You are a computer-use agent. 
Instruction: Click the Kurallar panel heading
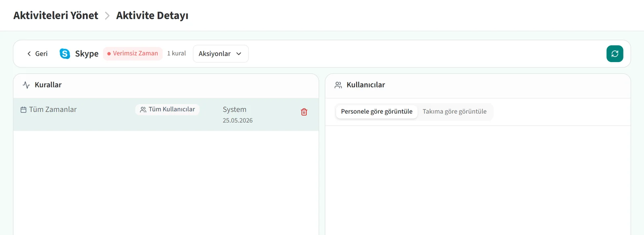(x=48, y=85)
